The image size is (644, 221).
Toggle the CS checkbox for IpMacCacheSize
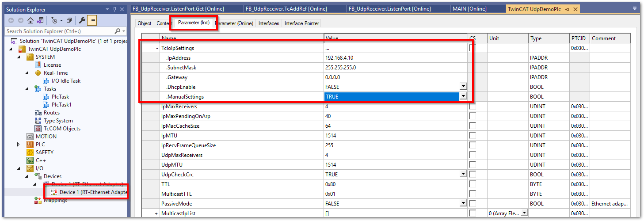[x=473, y=126]
